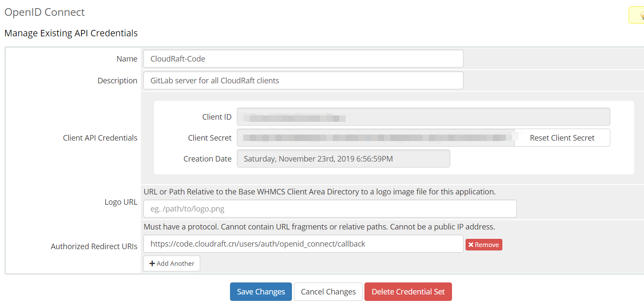
Task: Save Changes to the credentials
Action: coord(261,292)
